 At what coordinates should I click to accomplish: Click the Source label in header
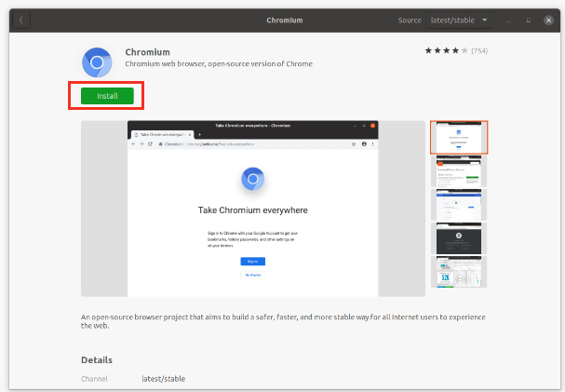[x=410, y=20]
